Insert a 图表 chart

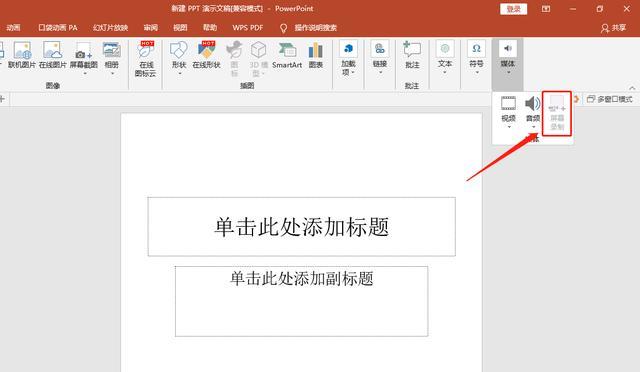(316, 55)
